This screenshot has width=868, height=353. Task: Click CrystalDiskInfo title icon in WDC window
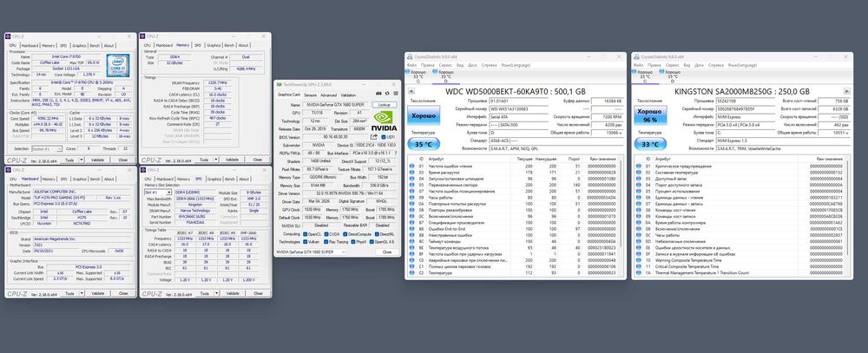[x=410, y=56]
